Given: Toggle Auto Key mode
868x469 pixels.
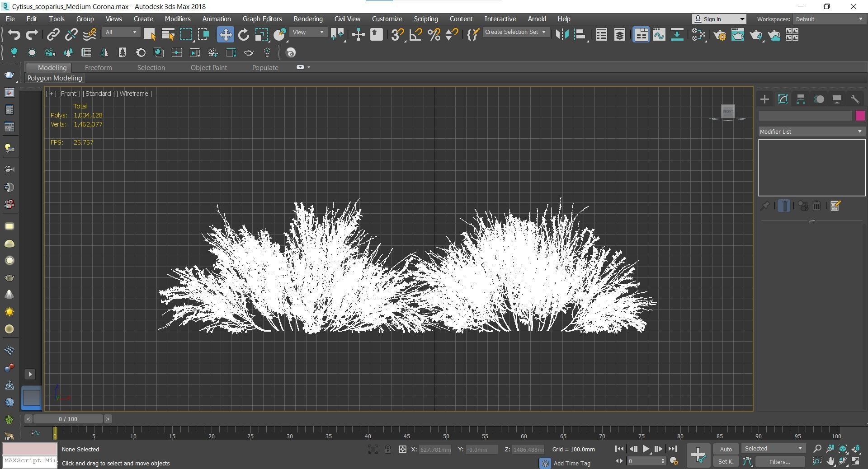Looking at the screenshot, I should tap(726, 449).
